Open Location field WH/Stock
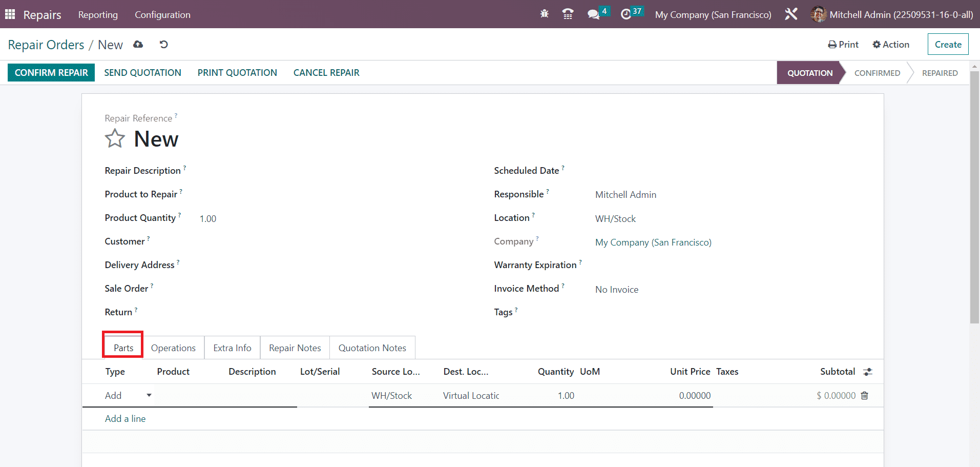 coord(727,218)
